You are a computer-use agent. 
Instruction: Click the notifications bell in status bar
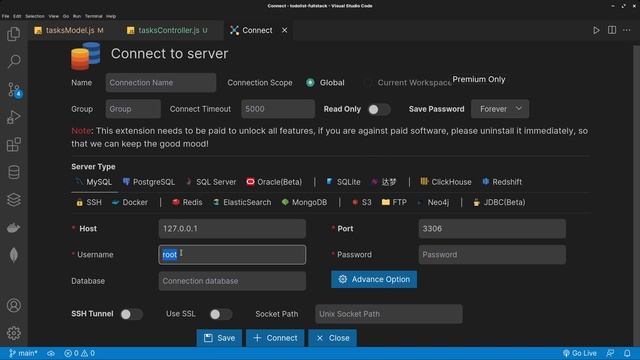(627, 353)
